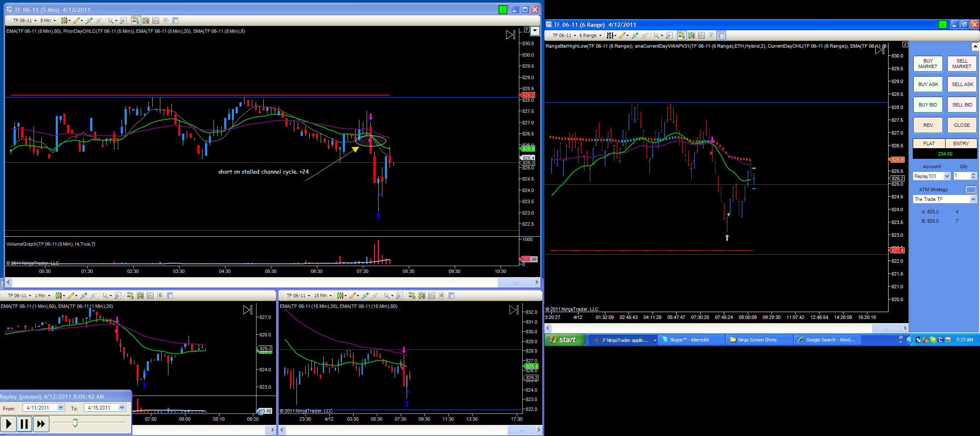
Task: Click BUY BID button
Action: (928, 105)
